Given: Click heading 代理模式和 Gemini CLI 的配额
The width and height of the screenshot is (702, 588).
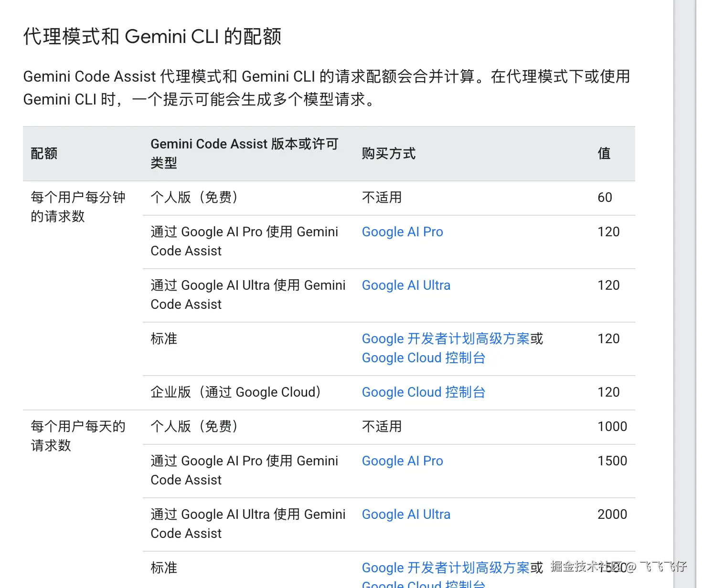Looking at the screenshot, I should coord(152,36).
